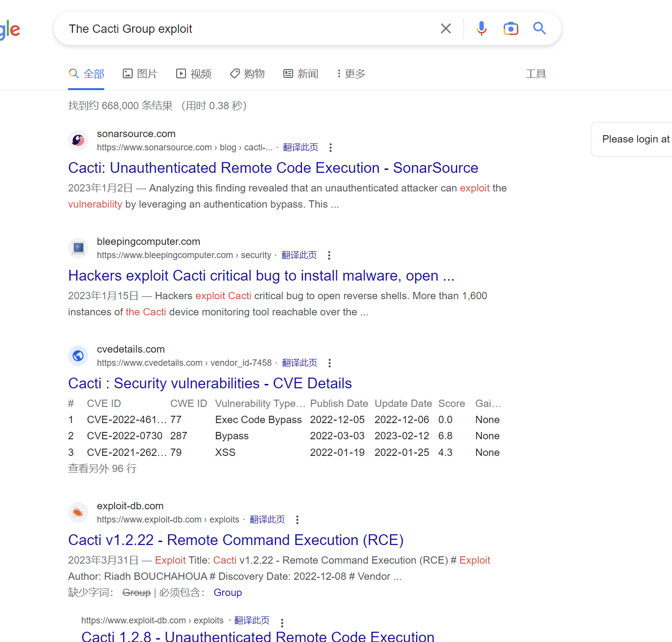
Task: Expand the 更多 search filter menu
Action: tap(351, 74)
